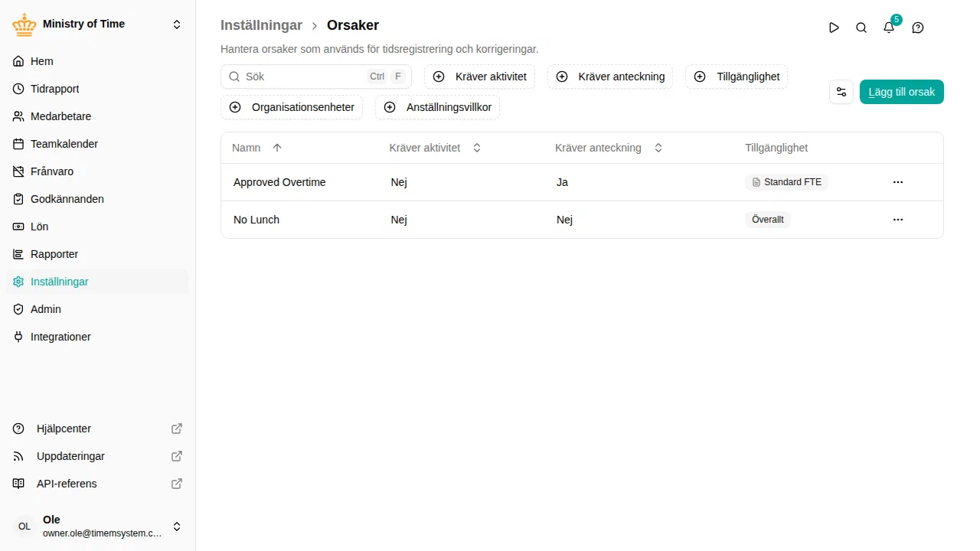Add the Kräver anteckning filter

pyautogui.click(x=610, y=77)
